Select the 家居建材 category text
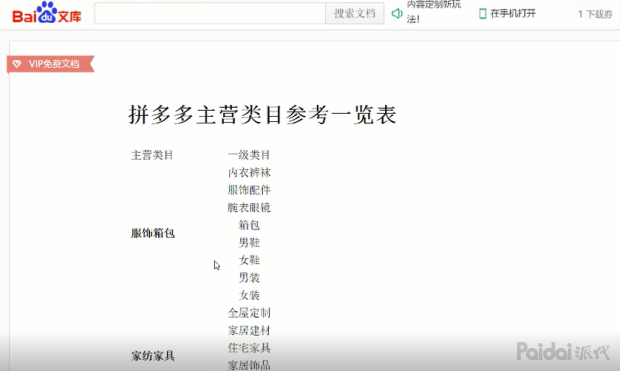620x371 pixels. tap(249, 330)
